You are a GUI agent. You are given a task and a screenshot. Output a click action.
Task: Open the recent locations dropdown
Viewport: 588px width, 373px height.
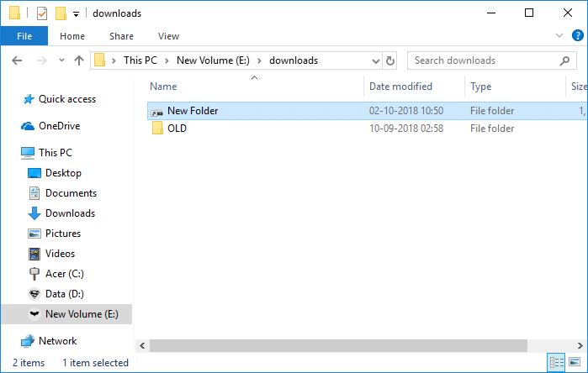coord(61,60)
